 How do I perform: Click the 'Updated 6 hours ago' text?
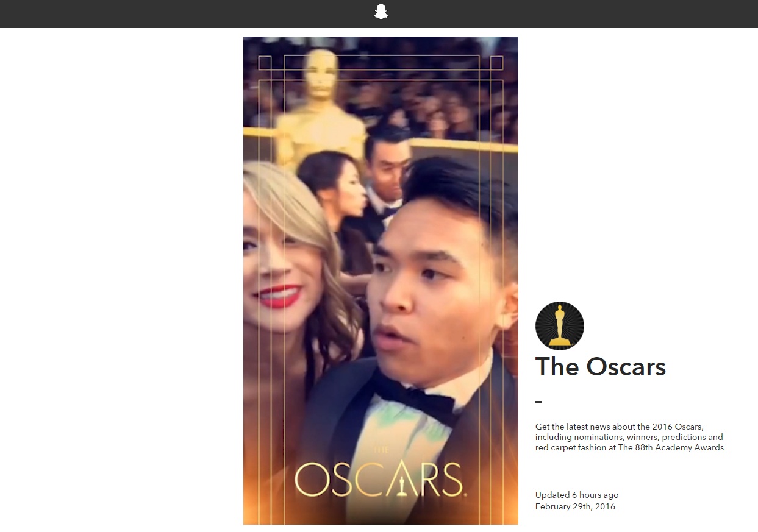pos(577,495)
